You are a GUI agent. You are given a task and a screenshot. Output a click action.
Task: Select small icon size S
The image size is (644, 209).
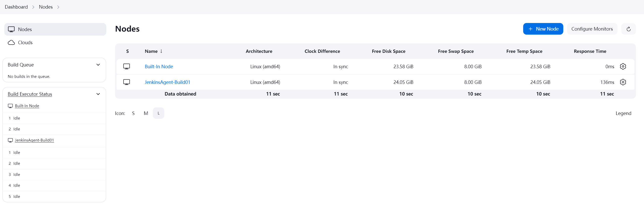click(x=133, y=113)
